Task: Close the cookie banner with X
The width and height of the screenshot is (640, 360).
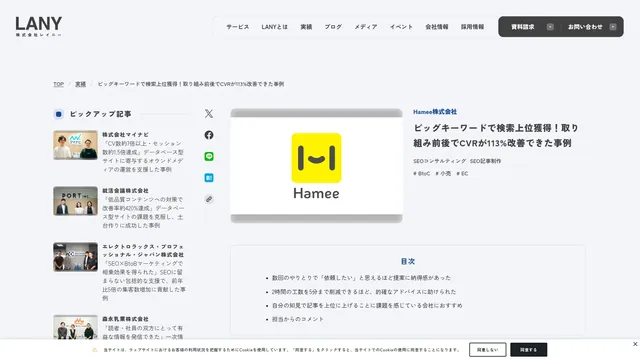Action: tap(635, 344)
